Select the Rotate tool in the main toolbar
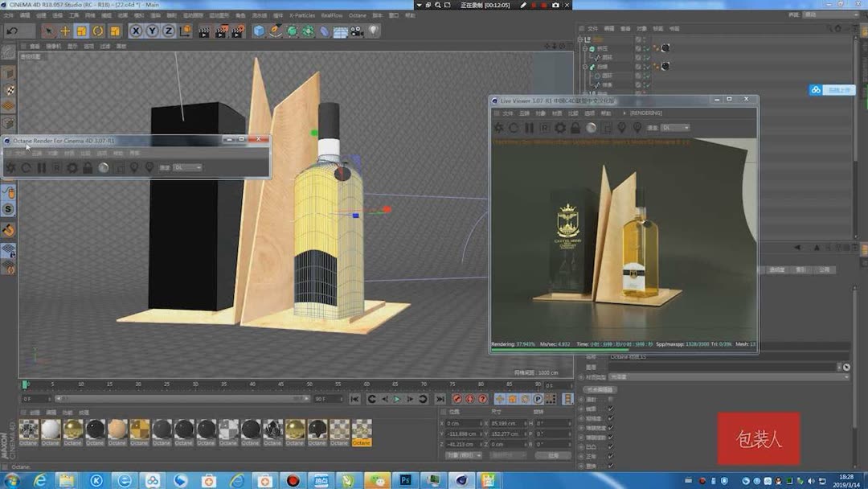 coord(98,31)
